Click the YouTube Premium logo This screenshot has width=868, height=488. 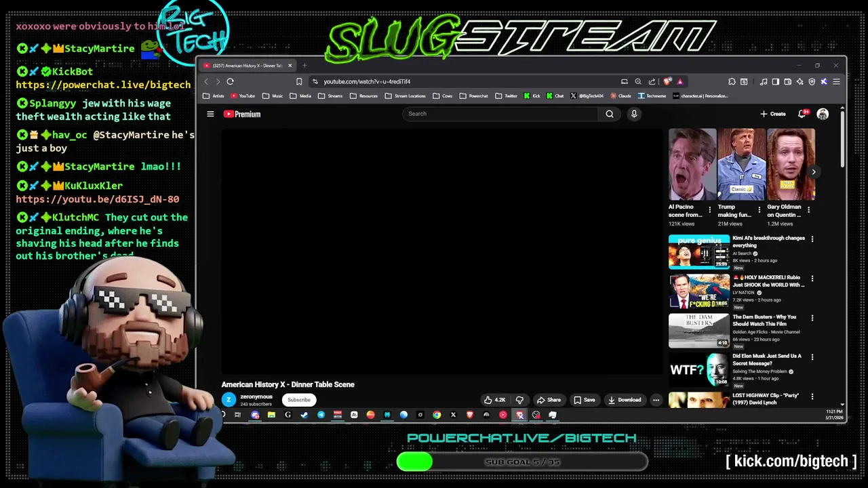242,114
